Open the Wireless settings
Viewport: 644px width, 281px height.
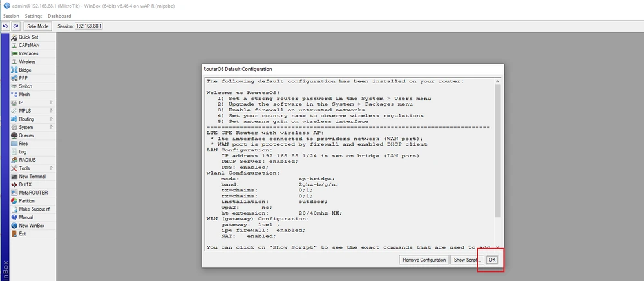[x=27, y=62]
